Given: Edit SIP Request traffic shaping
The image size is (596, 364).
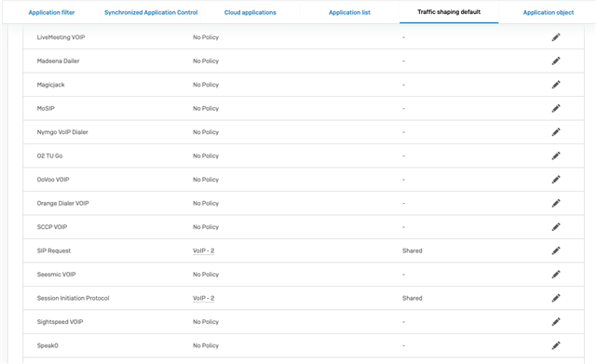Looking at the screenshot, I should pyautogui.click(x=556, y=250).
